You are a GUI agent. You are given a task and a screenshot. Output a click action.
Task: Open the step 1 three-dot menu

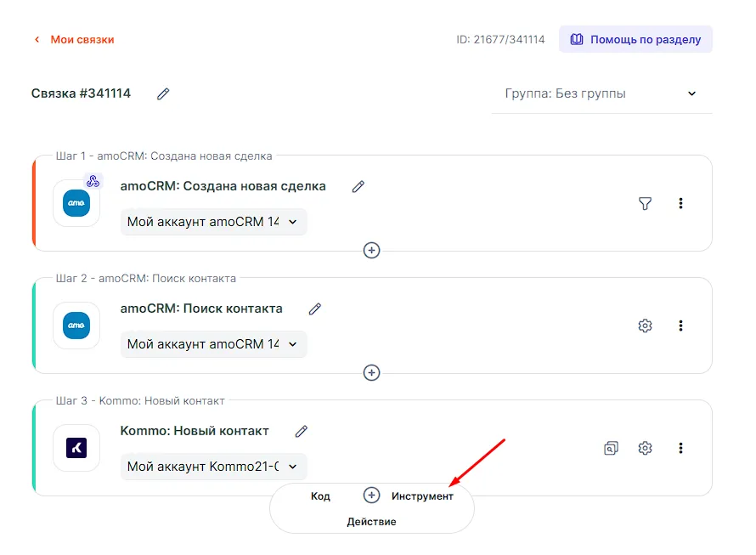[x=680, y=203]
